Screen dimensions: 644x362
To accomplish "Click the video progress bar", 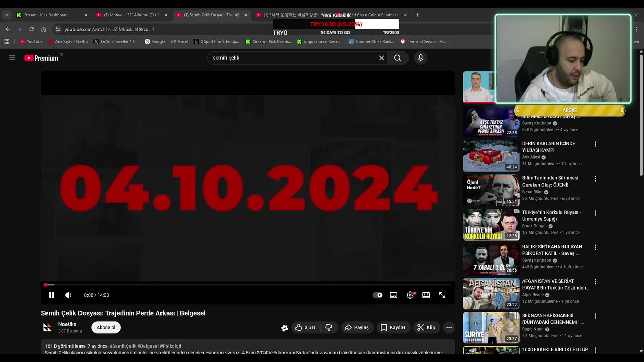I will click(x=248, y=285).
